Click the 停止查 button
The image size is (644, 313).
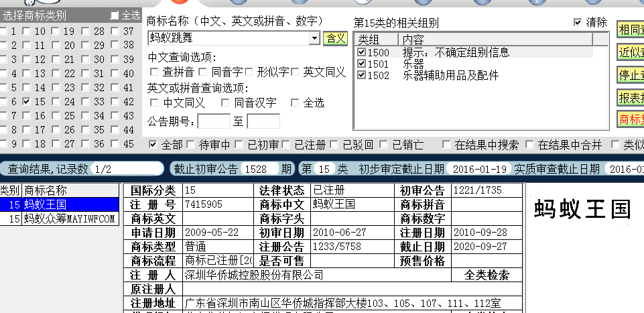tap(631, 75)
